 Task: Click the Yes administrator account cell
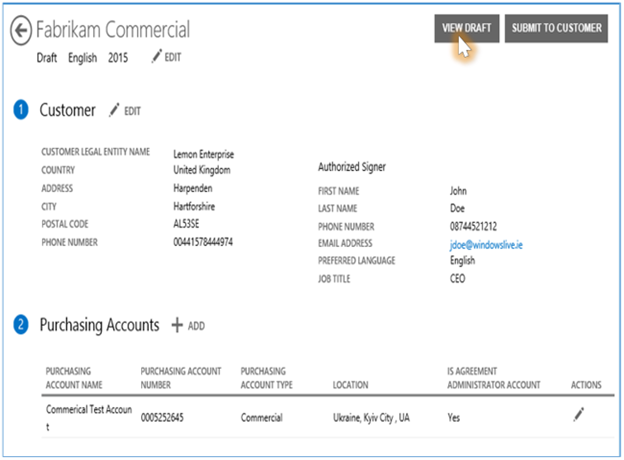pos(454,418)
